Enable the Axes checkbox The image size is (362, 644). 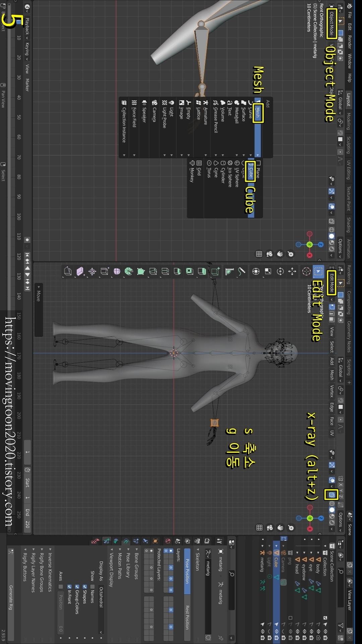(61, 587)
